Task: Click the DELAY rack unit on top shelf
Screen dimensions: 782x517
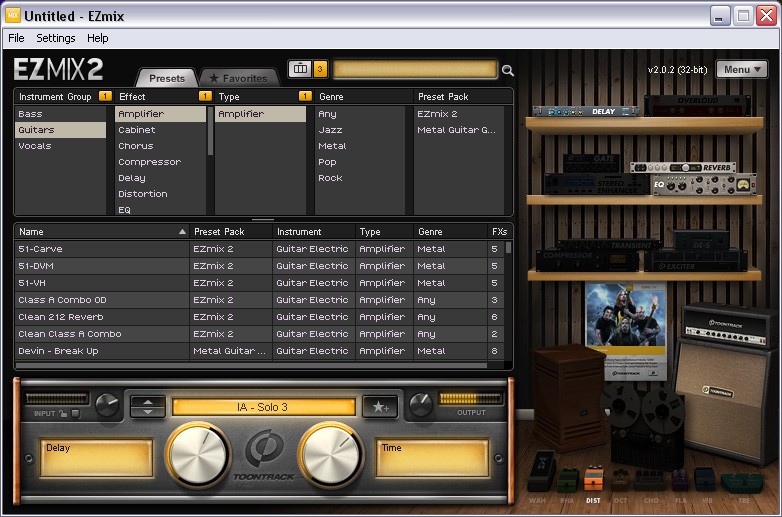Action: pyautogui.click(x=586, y=111)
